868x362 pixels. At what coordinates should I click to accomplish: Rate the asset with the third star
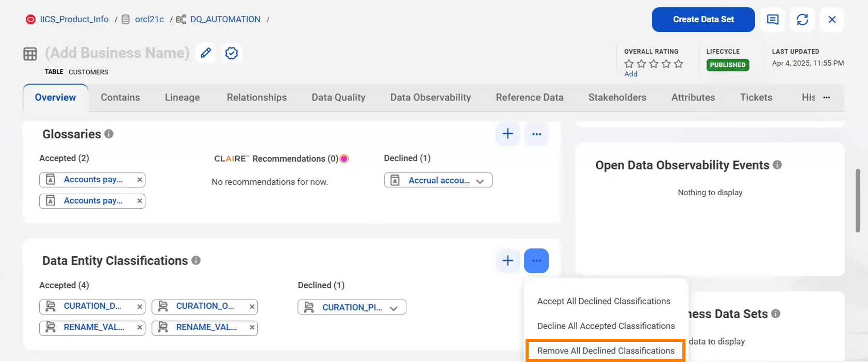click(x=654, y=64)
